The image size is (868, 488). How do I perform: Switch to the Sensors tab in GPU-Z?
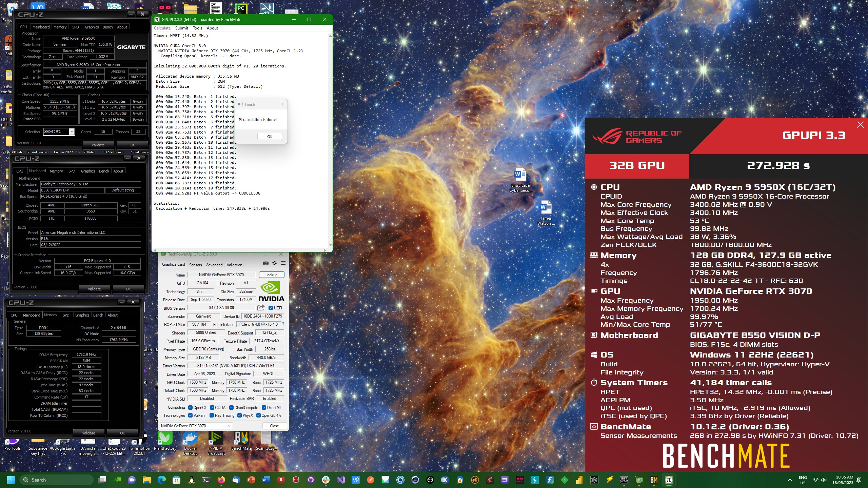click(195, 265)
